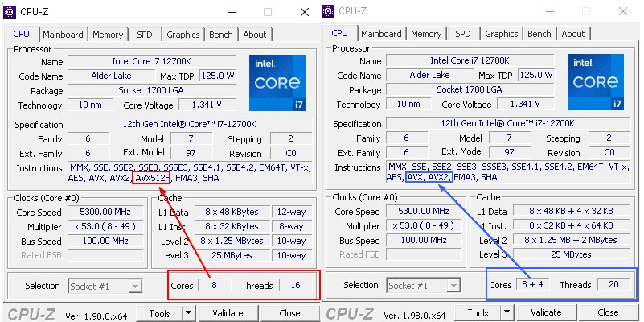Click the Intel Core i7 logo in the left window
The height and width of the screenshot is (322, 644).
click(277, 82)
